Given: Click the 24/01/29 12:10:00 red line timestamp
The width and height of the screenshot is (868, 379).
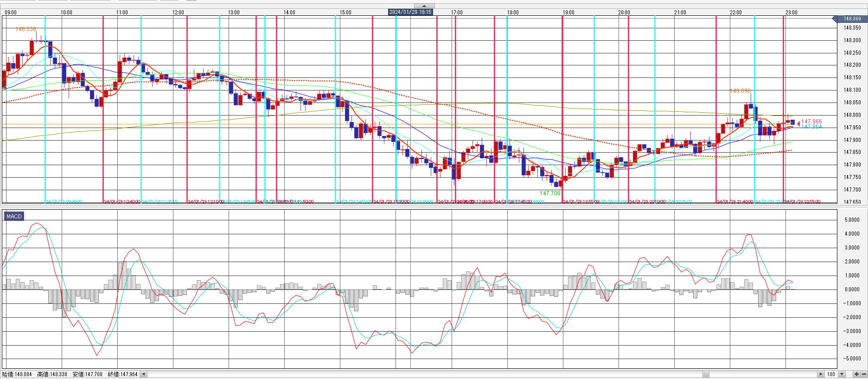Looking at the screenshot, I should point(206,202).
